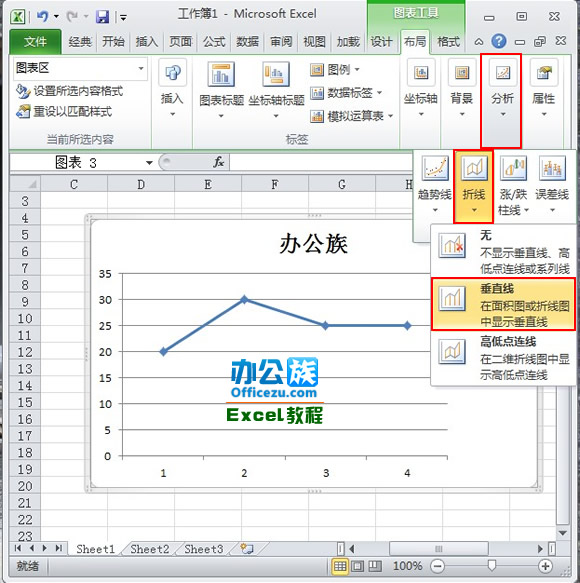The image size is (580, 583).
Task: Undo the last action
Action: pyautogui.click(x=42, y=16)
